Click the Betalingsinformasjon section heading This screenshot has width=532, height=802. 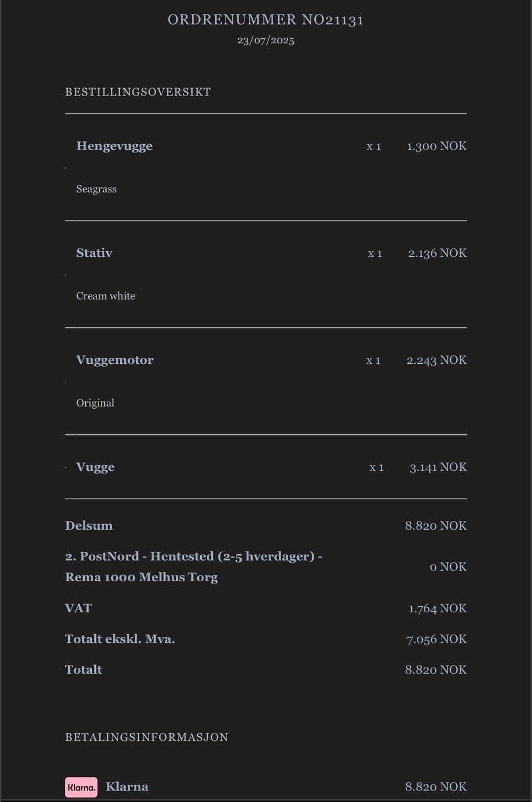pos(147,738)
